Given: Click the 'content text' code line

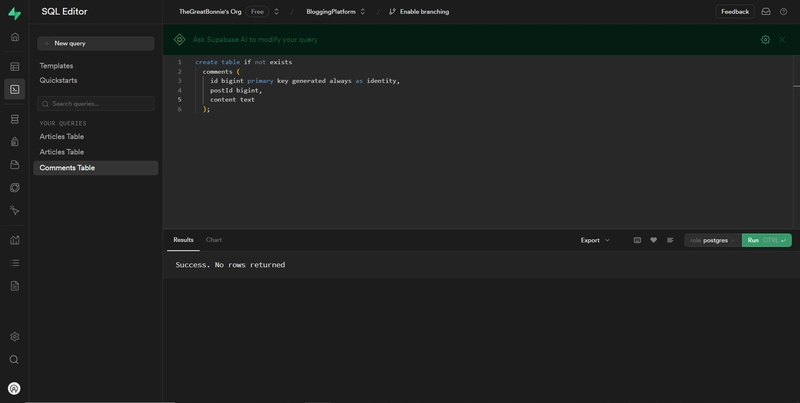Looking at the screenshot, I should pyautogui.click(x=232, y=99).
